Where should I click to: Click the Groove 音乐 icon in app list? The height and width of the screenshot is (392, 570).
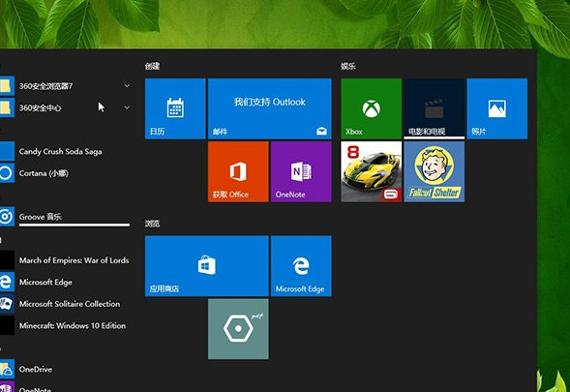click(x=7, y=217)
